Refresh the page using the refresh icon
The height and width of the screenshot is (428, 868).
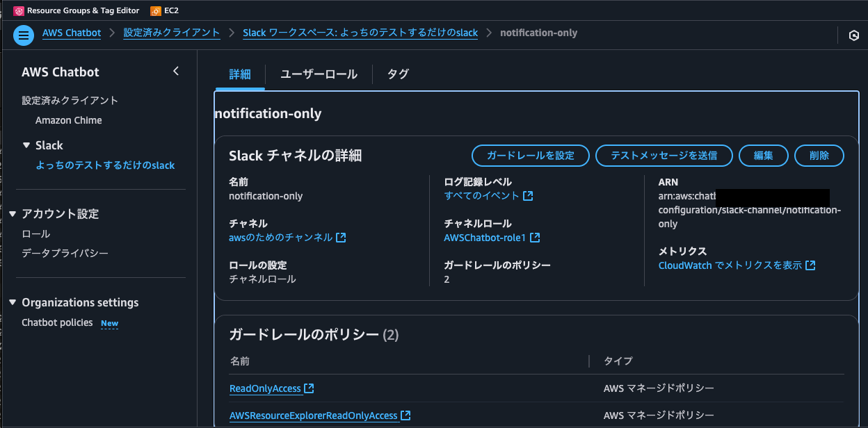coord(854,35)
